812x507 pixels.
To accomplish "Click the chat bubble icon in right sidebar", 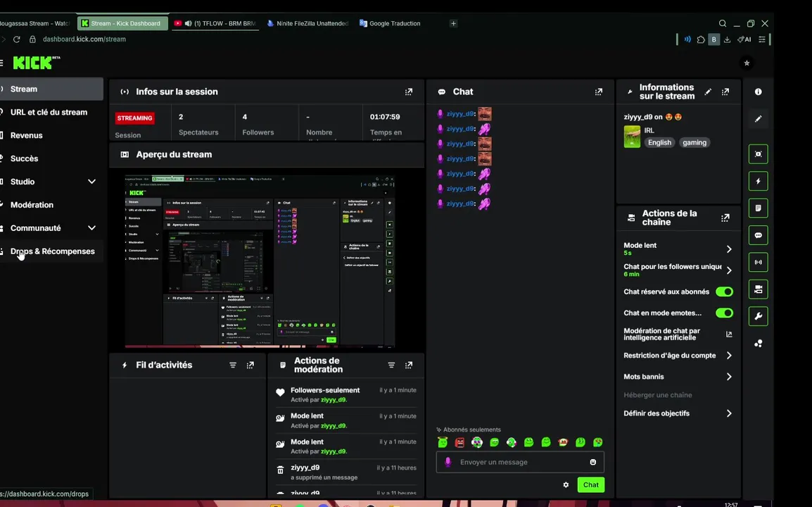I will [x=758, y=235].
